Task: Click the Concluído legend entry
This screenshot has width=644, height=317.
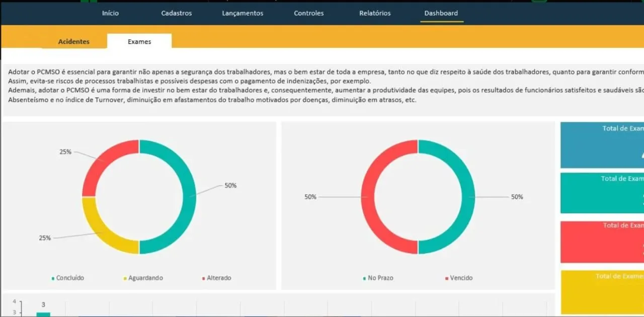Action: [69, 278]
